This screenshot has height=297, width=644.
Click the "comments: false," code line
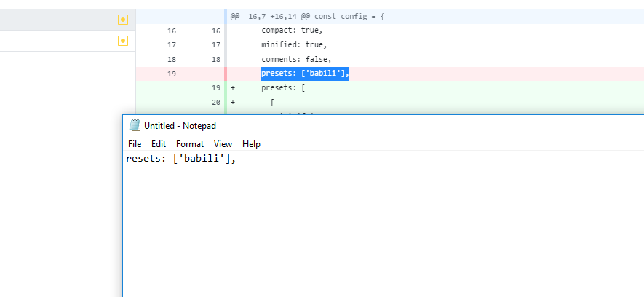[x=297, y=59]
